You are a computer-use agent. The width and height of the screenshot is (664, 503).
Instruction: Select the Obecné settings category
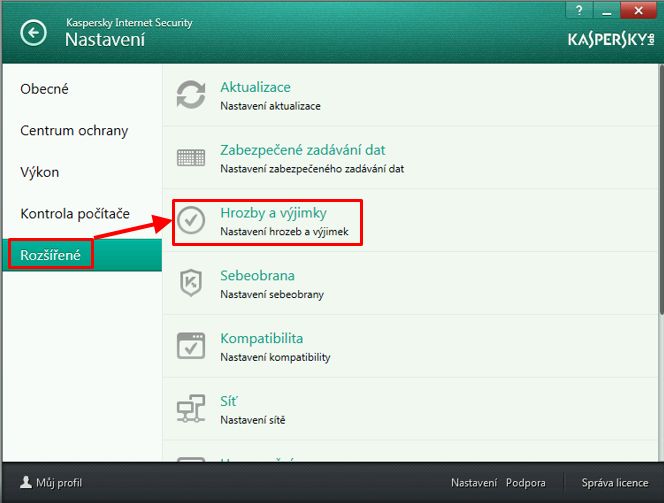(44, 89)
